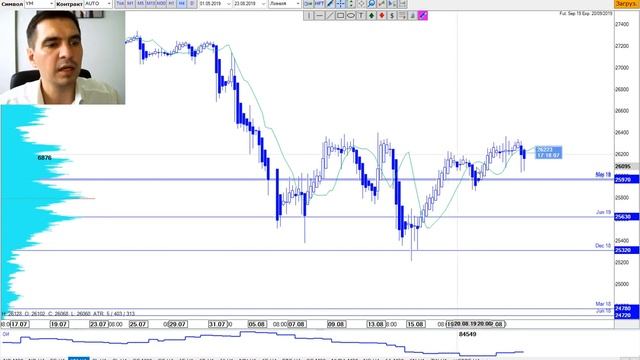This screenshot has width=640, height=360.
Task: Click the 25970 price level label
Action: point(626,180)
